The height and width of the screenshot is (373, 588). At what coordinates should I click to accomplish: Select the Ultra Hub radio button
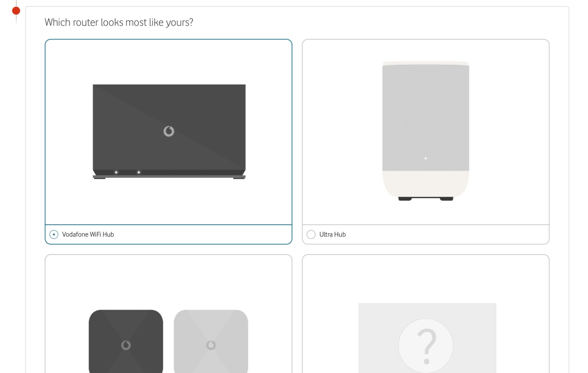click(311, 234)
